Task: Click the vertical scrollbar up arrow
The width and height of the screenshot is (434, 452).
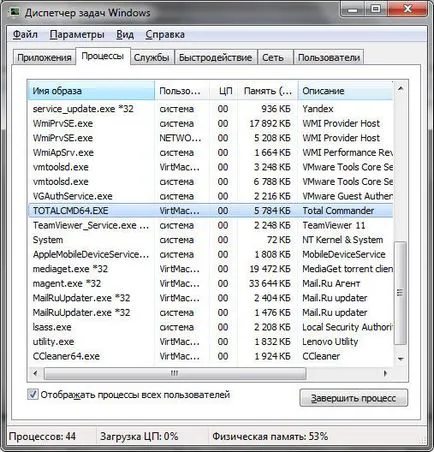Action: (x=400, y=88)
